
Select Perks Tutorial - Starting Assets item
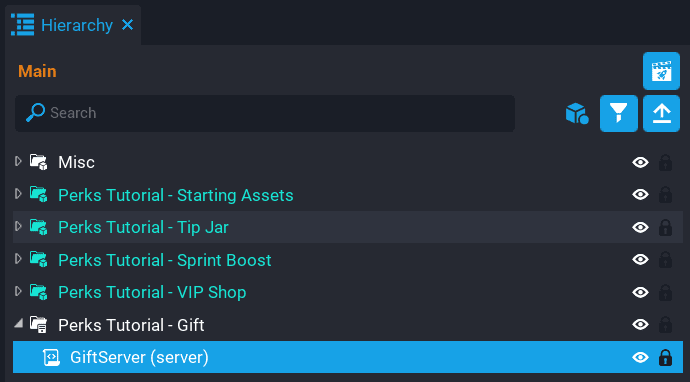coord(176,195)
